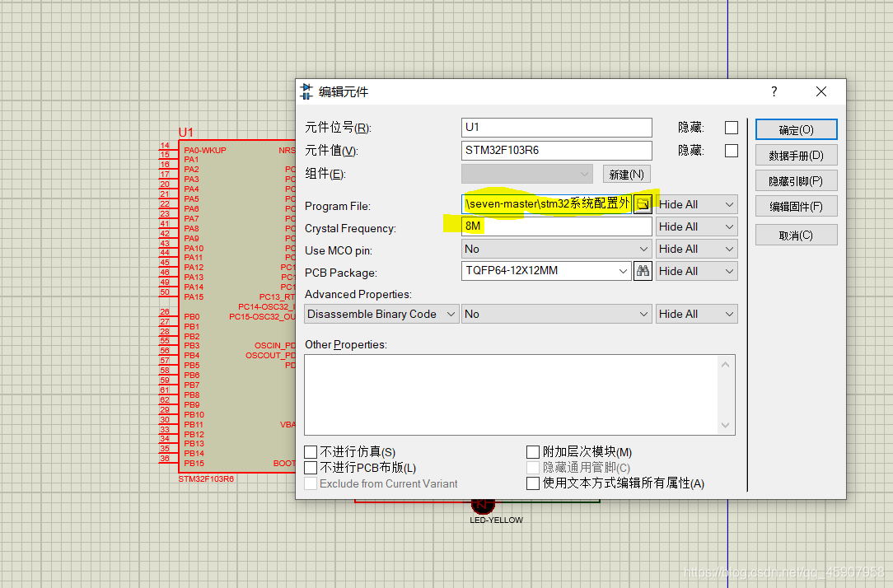Click the PB0 pin label on U1
The height and width of the screenshot is (588, 893).
pos(192,316)
